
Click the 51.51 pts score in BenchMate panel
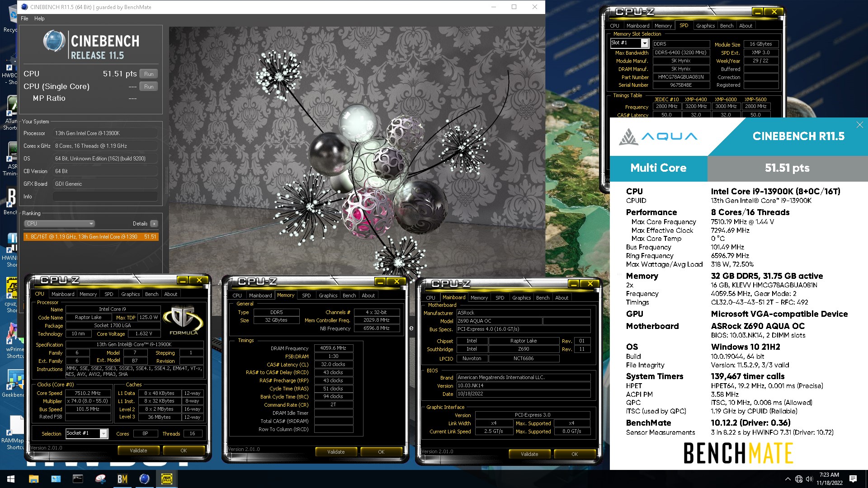(x=787, y=168)
